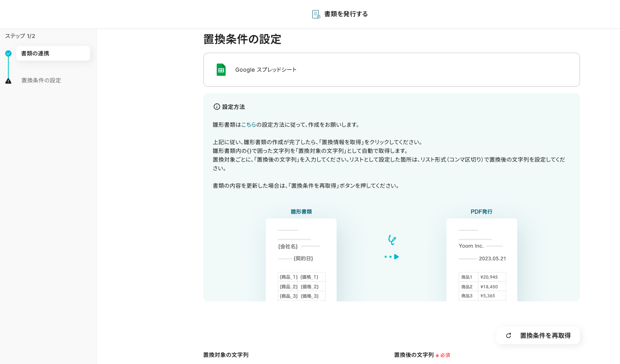
Task: Click the 置換後の文字列 column label
Action: [414, 355]
